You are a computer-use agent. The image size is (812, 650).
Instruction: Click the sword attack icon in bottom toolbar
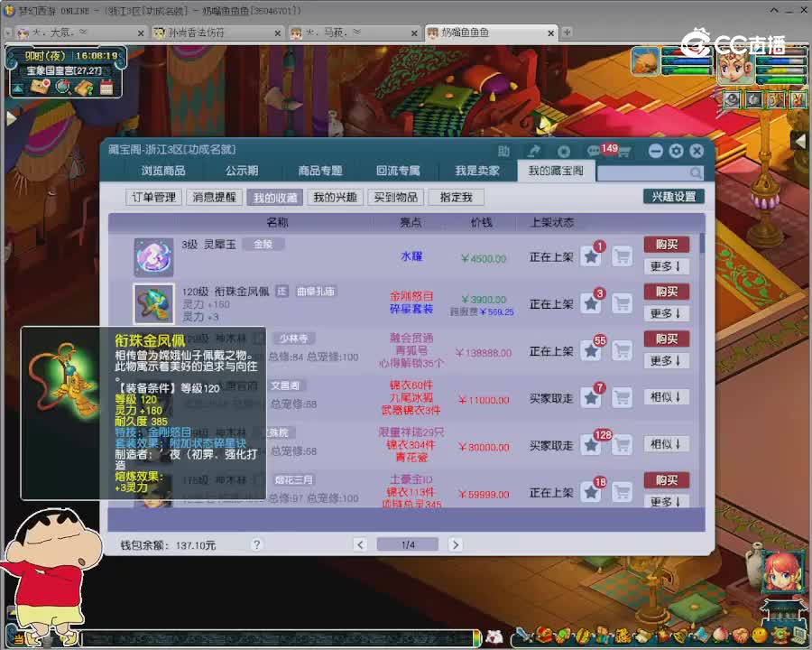524,635
